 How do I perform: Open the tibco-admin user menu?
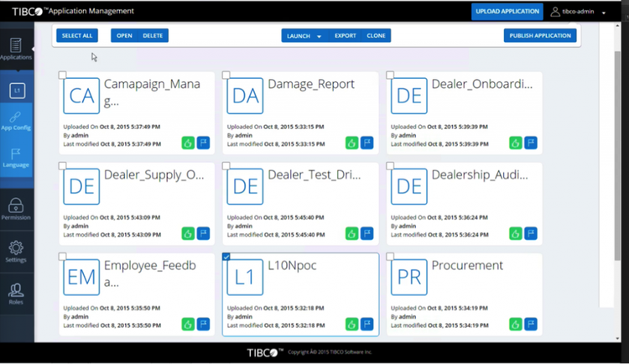(x=578, y=12)
